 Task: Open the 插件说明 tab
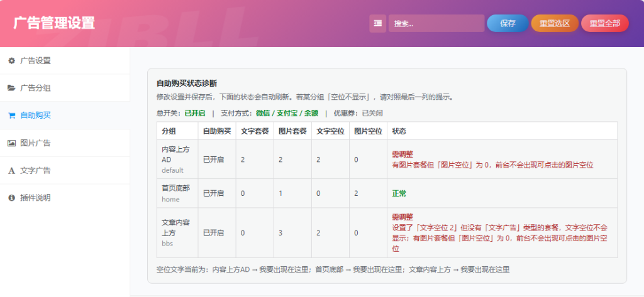click(65, 198)
